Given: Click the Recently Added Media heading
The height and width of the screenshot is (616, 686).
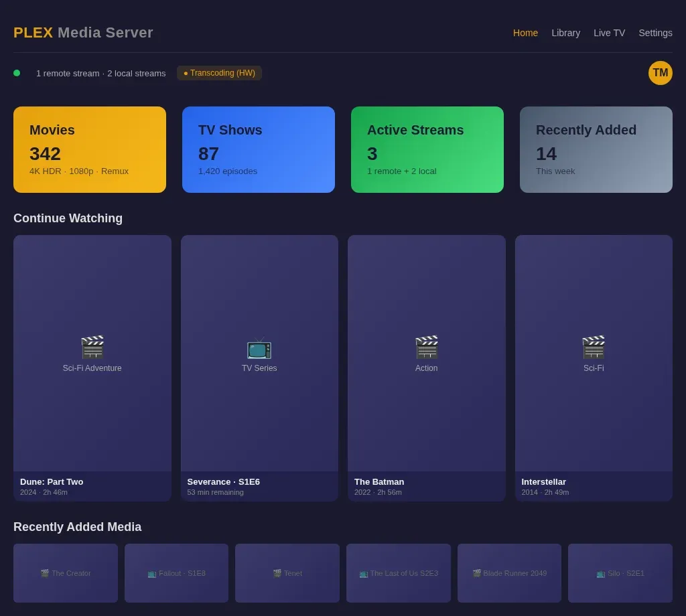Looking at the screenshot, I should [78, 527].
